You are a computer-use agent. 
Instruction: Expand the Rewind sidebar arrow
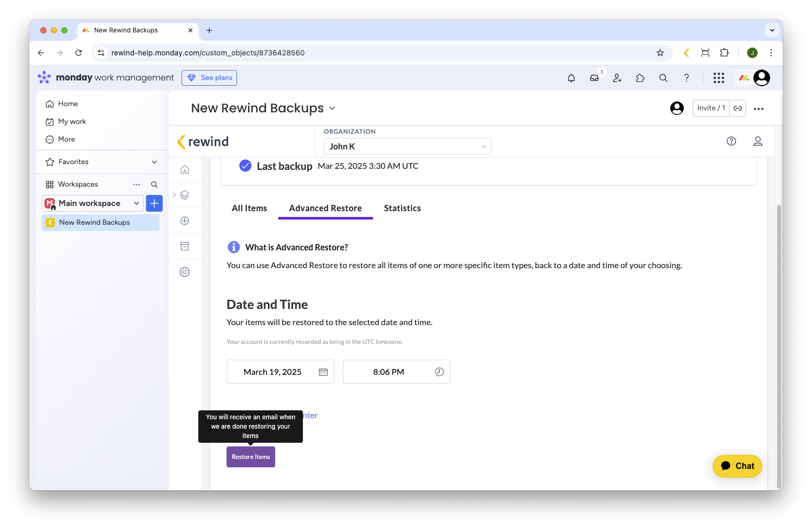pos(174,195)
